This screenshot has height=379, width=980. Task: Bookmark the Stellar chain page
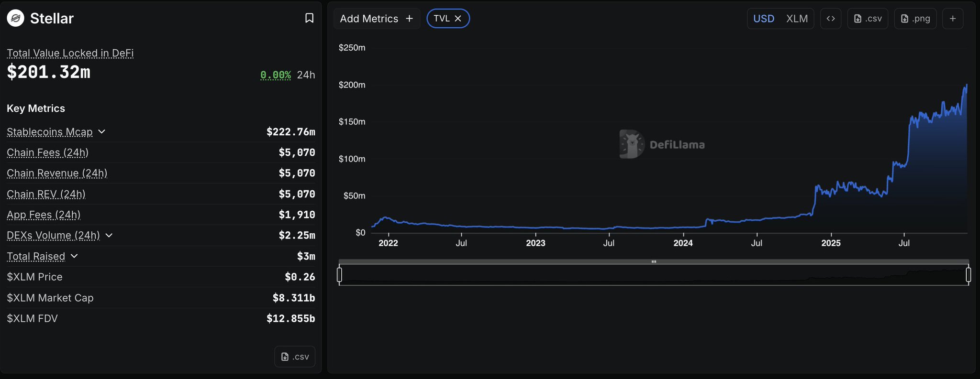coord(309,18)
